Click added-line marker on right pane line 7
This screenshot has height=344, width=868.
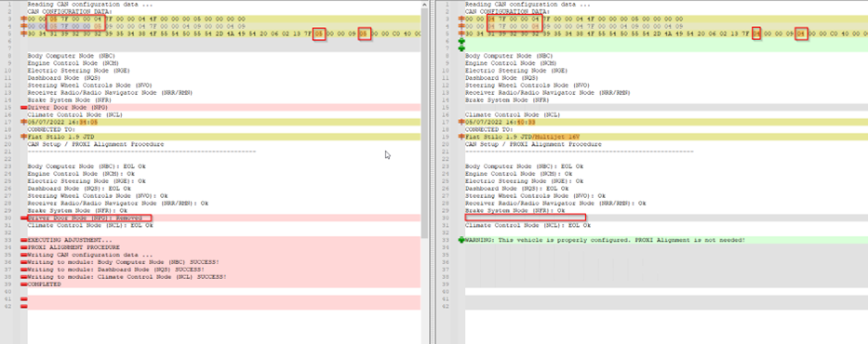pyautogui.click(x=461, y=48)
